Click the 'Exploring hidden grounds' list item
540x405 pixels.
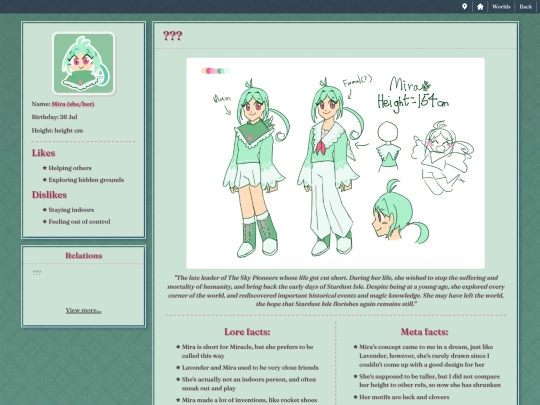click(86, 180)
